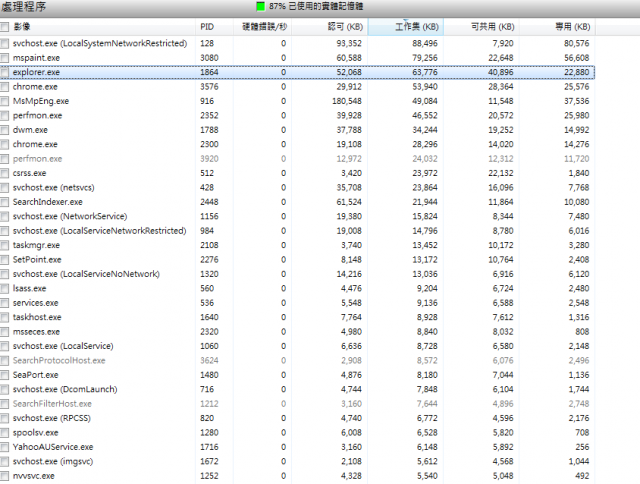Select the svchost.exe (DcomLaunch) name
The height and width of the screenshot is (484, 640).
pyautogui.click(x=65, y=389)
